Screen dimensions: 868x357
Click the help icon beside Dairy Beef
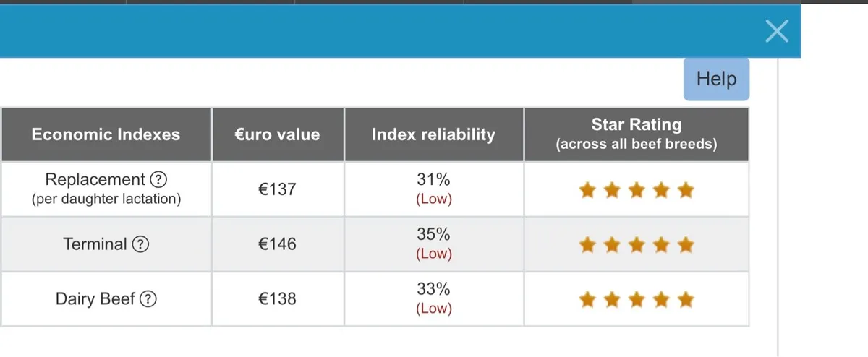tap(148, 299)
